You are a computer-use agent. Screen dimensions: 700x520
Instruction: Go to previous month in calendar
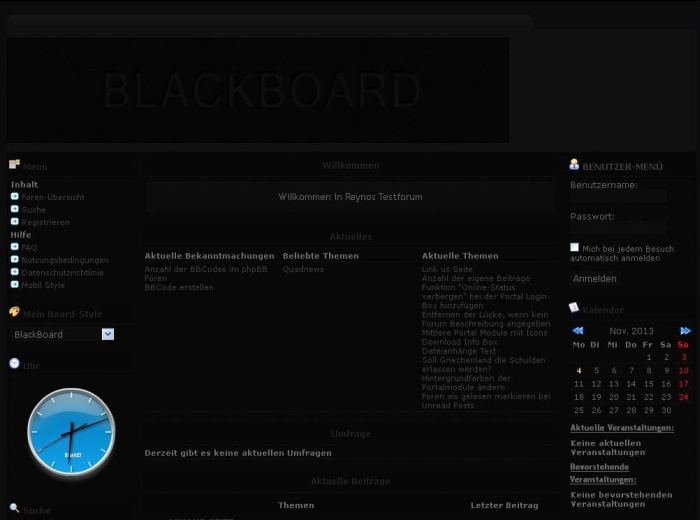pos(577,331)
